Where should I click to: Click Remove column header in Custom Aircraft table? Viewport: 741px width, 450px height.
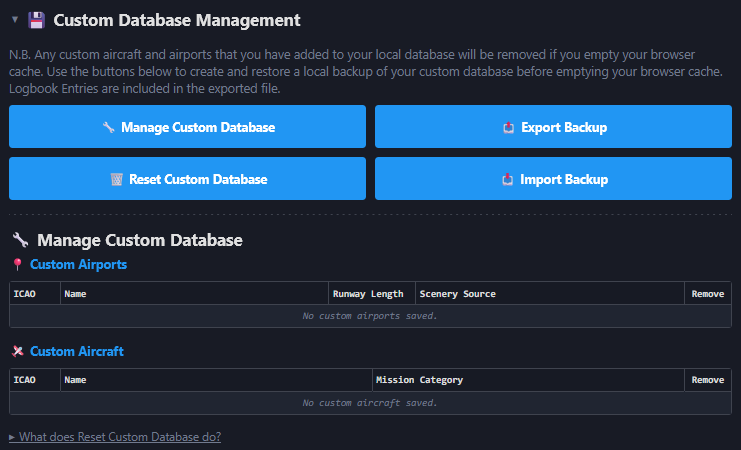(708, 380)
